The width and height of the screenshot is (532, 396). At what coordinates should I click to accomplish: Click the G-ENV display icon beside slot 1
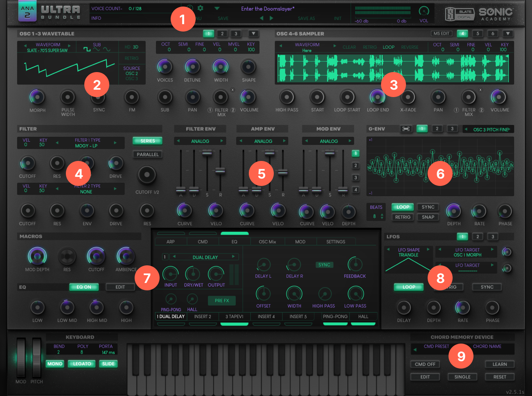406,129
